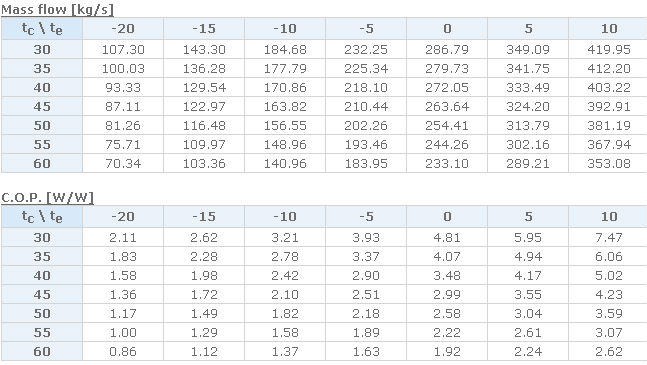Click the C.O.P. value 7.47
Image resolution: width=647 pixels, height=365 pixels.
click(x=609, y=238)
